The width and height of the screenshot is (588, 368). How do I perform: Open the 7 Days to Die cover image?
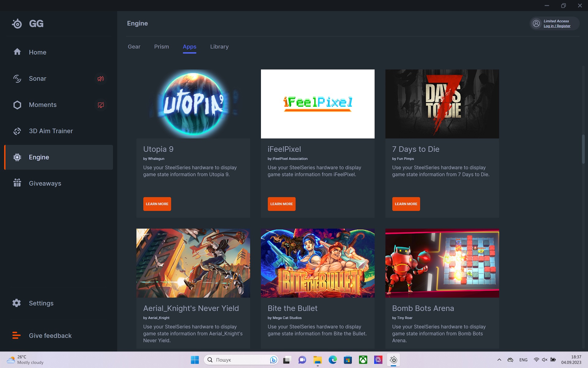click(x=442, y=104)
